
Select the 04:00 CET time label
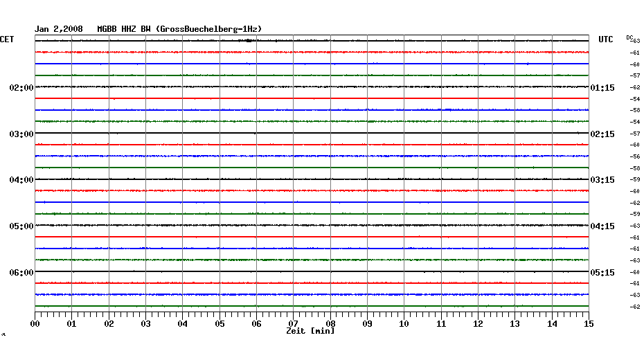click(21, 180)
